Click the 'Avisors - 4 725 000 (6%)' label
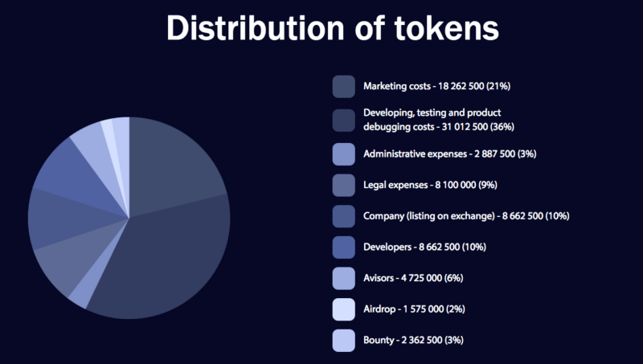The height and width of the screenshot is (364, 643). (x=413, y=278)
